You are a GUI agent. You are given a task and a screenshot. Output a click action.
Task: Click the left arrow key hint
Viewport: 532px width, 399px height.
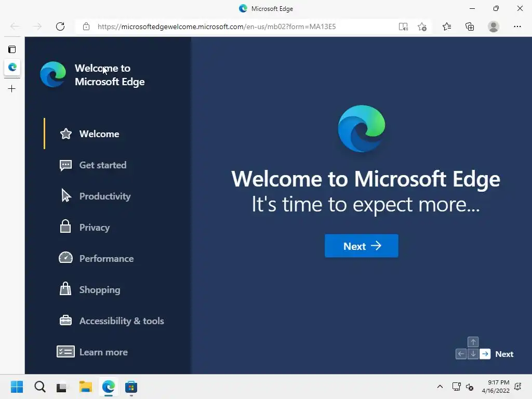click(x=461, y=354)
